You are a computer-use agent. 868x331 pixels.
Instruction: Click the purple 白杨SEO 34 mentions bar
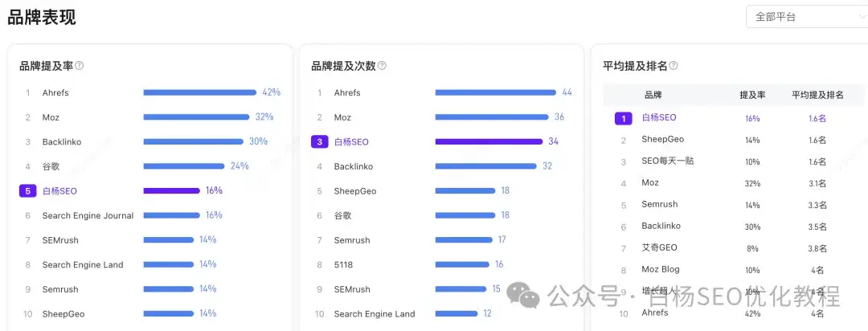click(489, 142)
